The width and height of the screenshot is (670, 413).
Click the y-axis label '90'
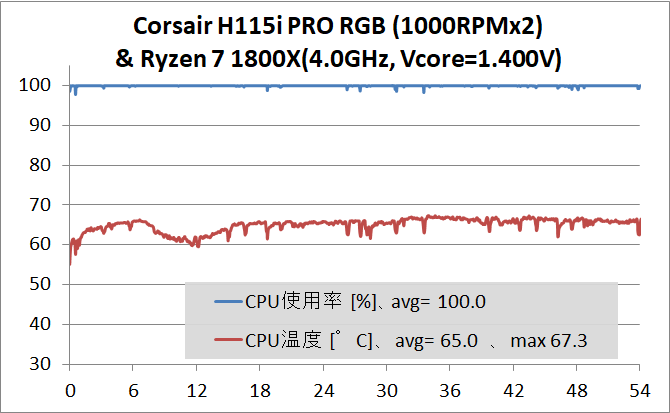coord(40,125)
